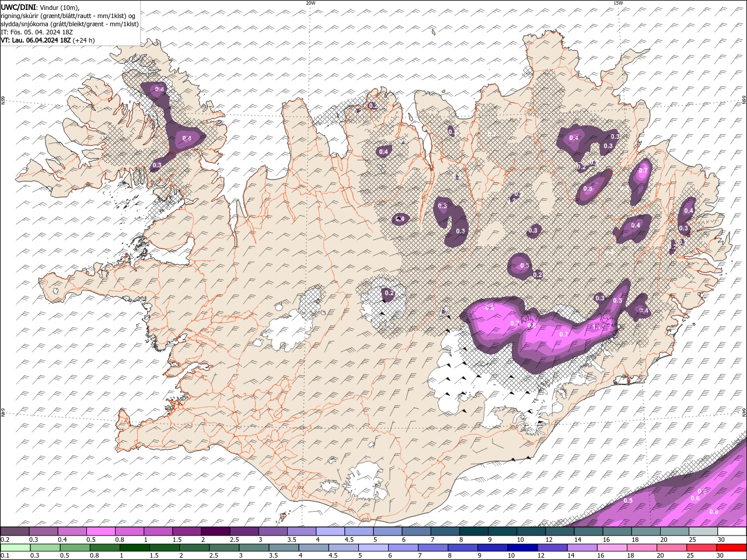The image size is (747, 560).
Task: Select the darkest purple 2–2.5 snow scale swatch
Action: point(215,531)
